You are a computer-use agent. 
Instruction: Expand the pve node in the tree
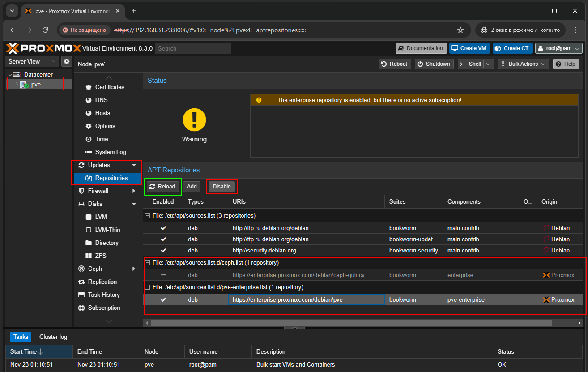pyautogui.click(x=17, y=84)
